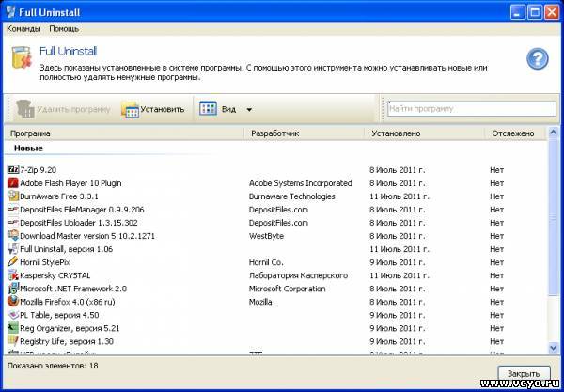Click the BurnAware Free icon
The width and height of the screenshot is (564, 392).
pos(13,196)
